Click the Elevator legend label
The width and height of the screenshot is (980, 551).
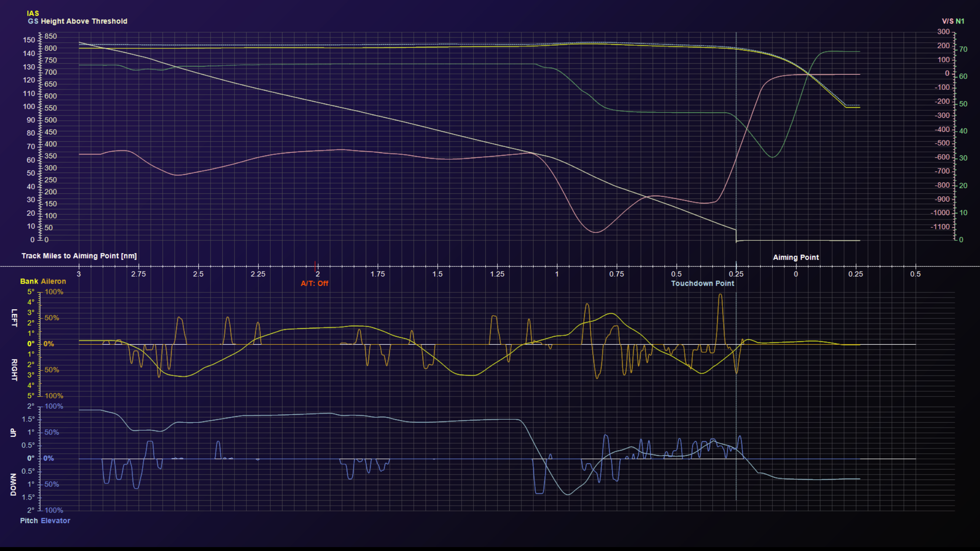tap(55, 521)
